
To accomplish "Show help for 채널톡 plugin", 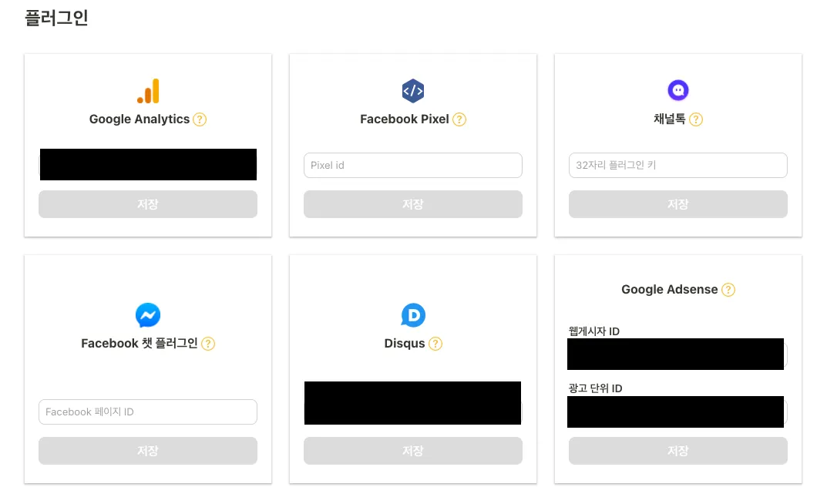I will pyautogui.click(x=696, y=119).
